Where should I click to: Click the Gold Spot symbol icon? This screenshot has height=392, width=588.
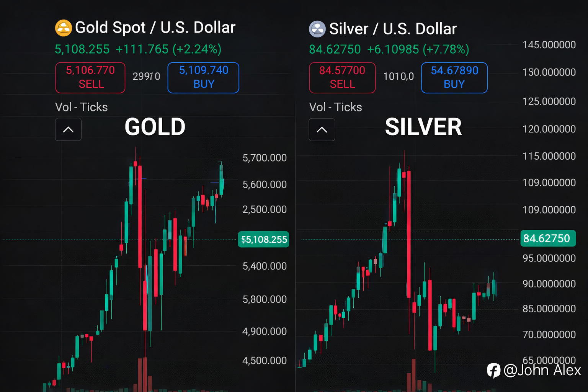pyautogui.click(x=64, y=28)
